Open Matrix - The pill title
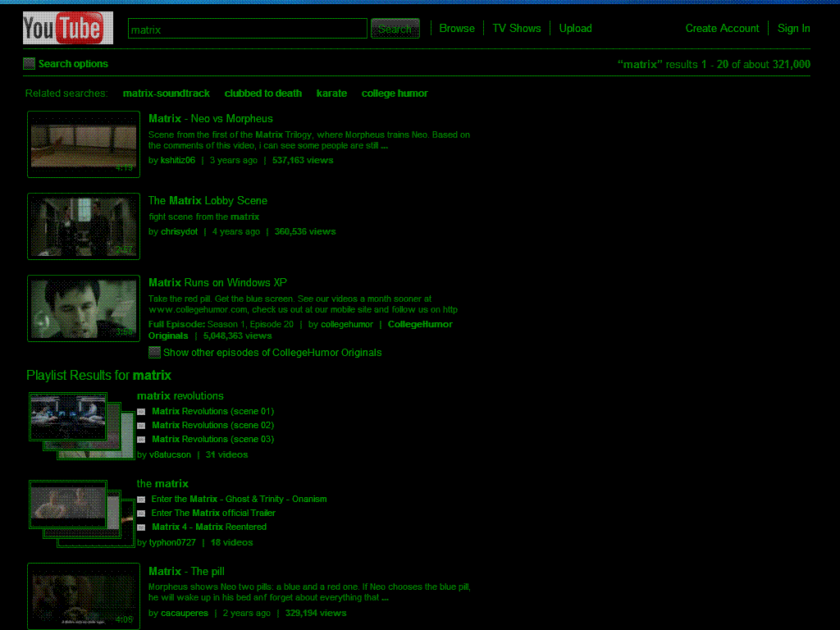This screenshot has width=840, height=630. 186,572
